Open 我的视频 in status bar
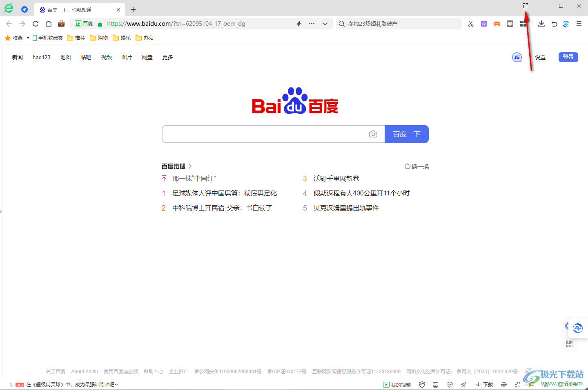The image size is (588, 390). coord(397,385)
